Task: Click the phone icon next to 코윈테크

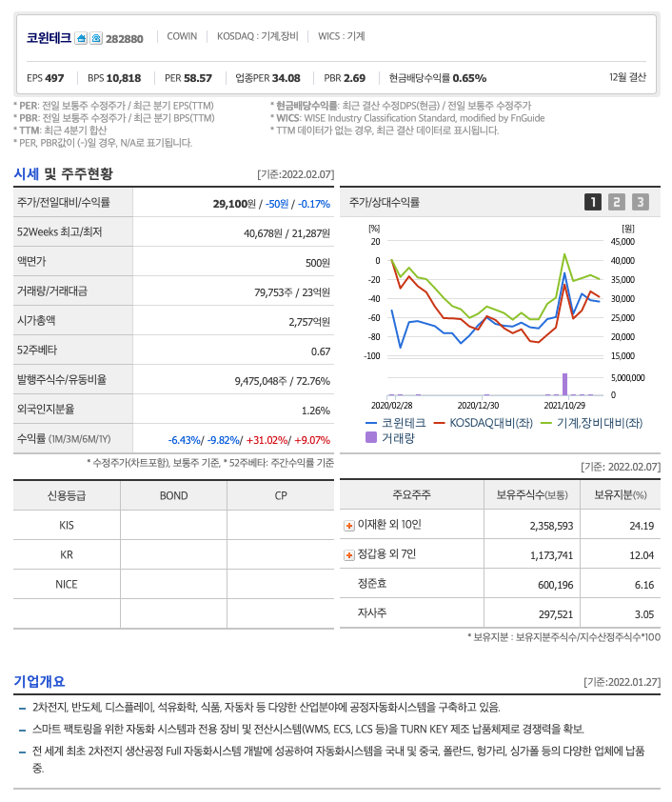Action: click(x=96, y=38)
